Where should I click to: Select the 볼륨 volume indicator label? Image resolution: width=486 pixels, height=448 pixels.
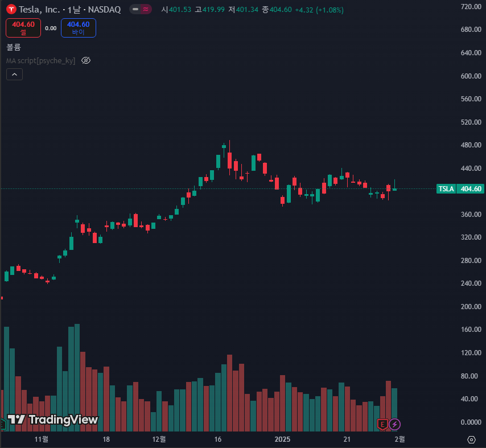(x=14, y=47)
